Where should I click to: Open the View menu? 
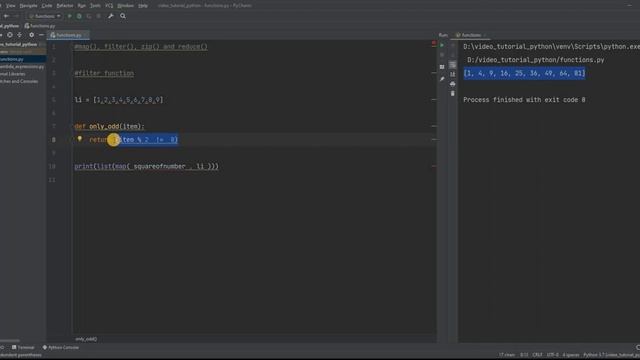point(11,6)
